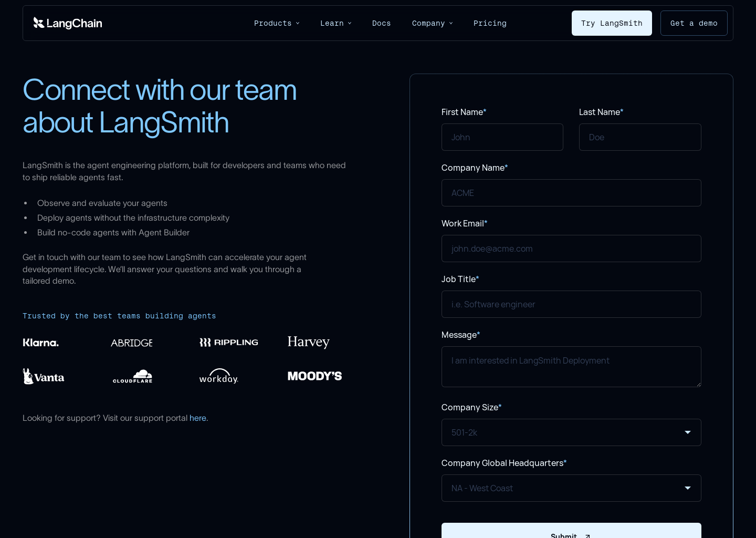
Task: Click the Abridge company logo
Action: click(131, 343)
